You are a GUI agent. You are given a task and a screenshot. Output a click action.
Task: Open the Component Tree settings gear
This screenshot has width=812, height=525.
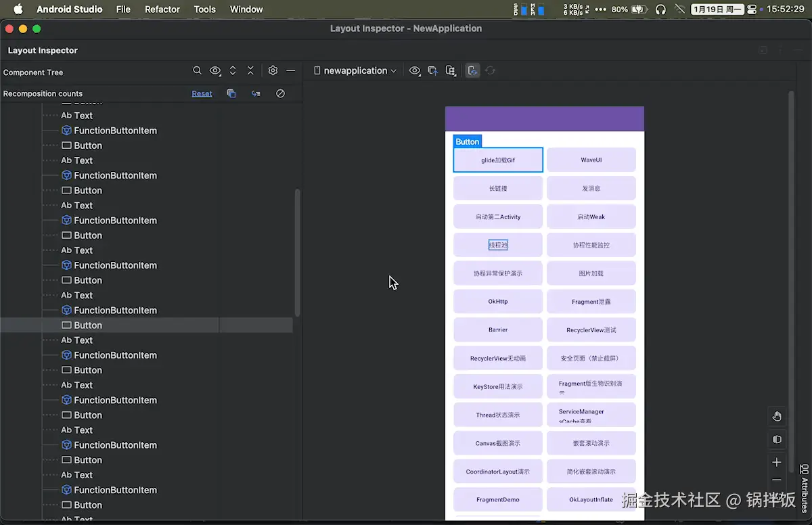point(273,70)
